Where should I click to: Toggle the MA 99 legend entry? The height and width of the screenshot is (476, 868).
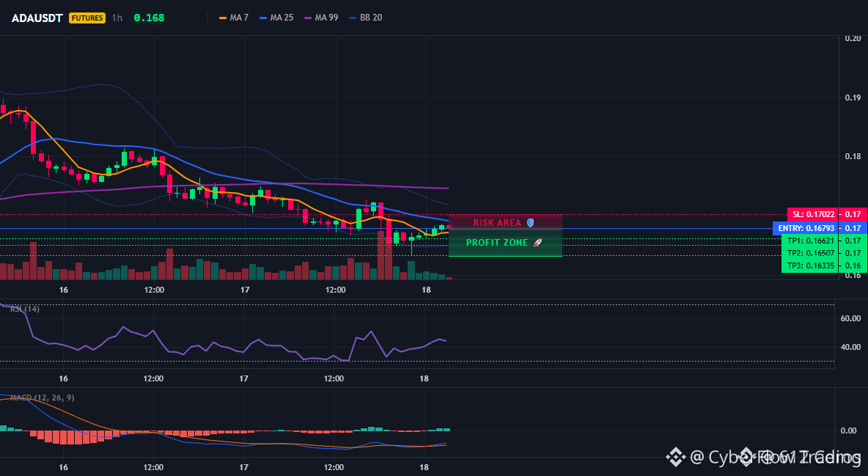click(x=321, y=18)
